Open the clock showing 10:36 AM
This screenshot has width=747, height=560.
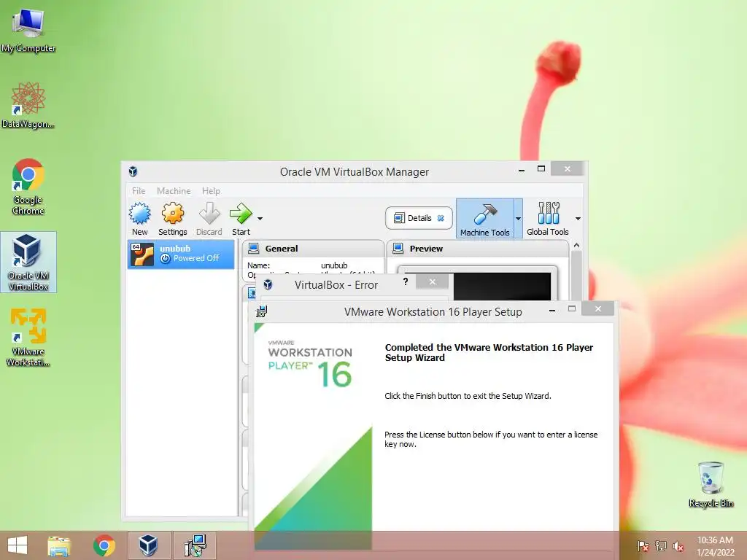coord(715,546)
